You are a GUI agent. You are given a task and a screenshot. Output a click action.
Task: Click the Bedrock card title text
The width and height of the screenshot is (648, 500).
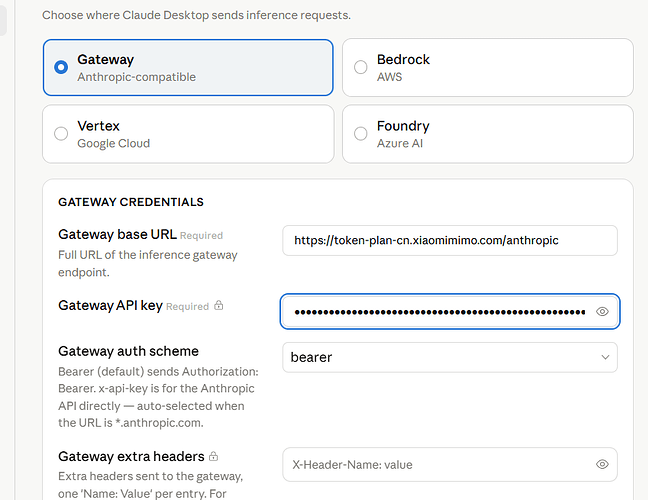click(x=403, y=60)
